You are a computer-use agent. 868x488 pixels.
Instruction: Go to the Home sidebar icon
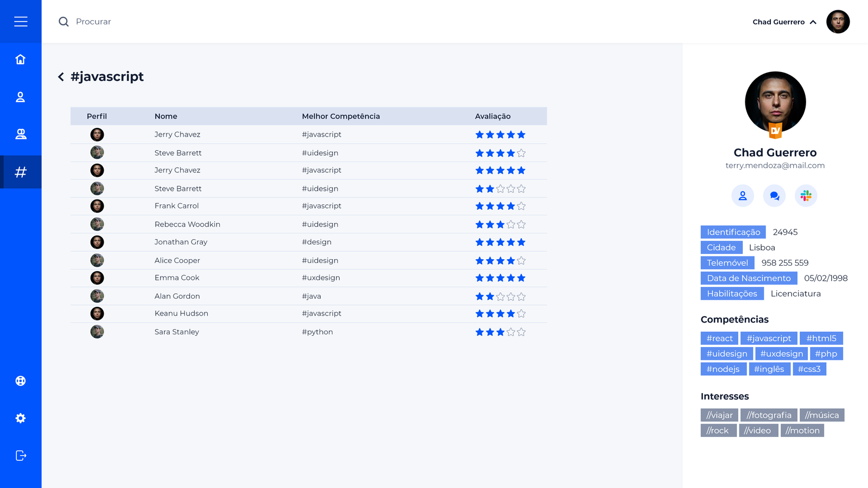pyautogui.click(x=21, y=59)
